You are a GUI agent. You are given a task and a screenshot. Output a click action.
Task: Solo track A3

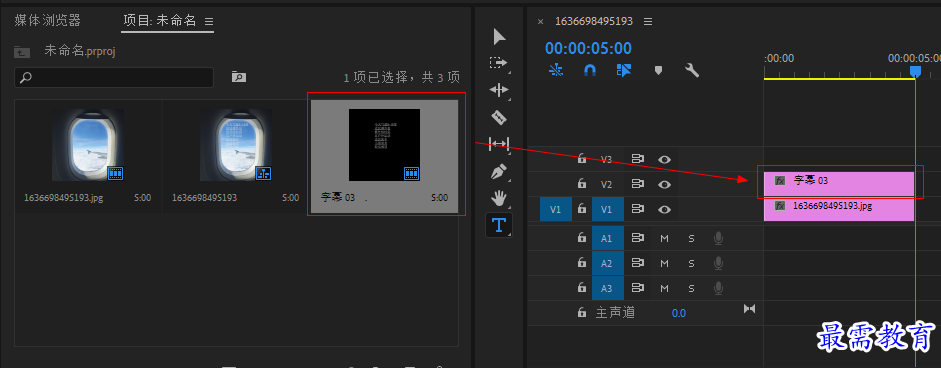691,289
